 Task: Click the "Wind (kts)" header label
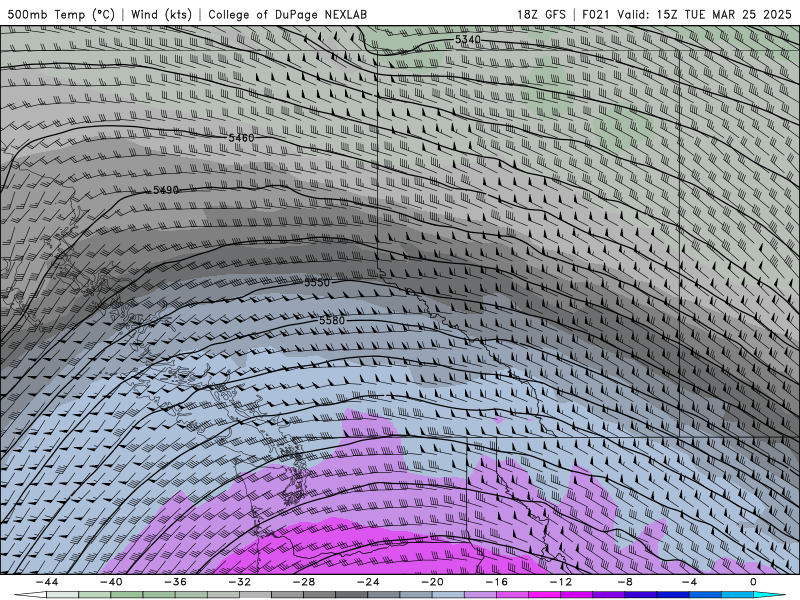click(161, 14)
